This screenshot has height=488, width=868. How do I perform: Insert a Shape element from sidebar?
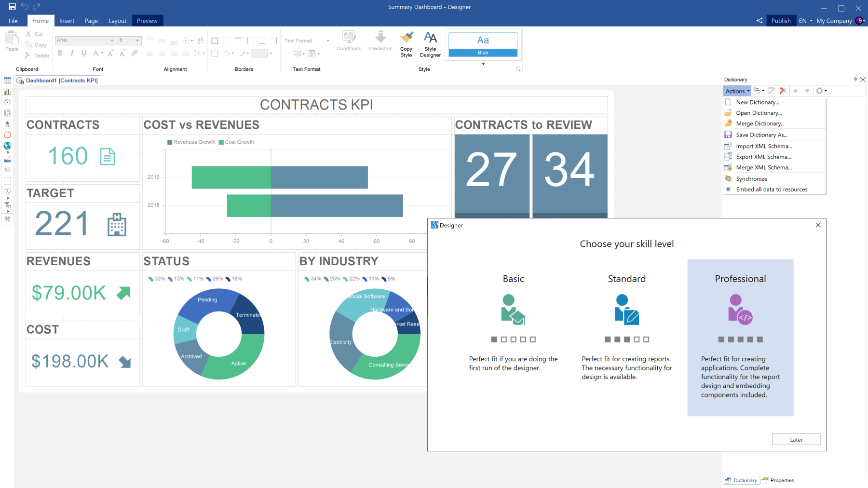point(7,192)
